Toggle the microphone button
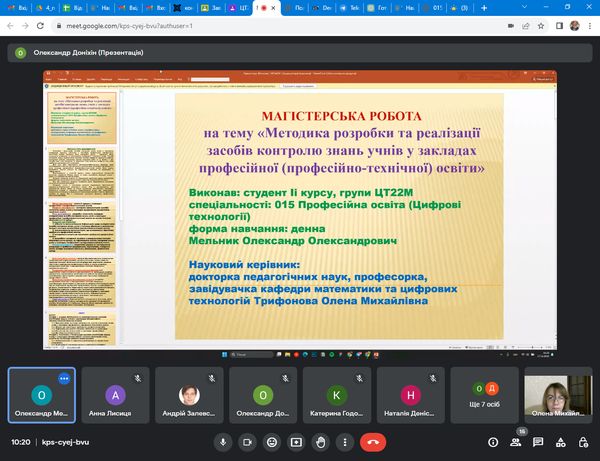 (222, 441)
